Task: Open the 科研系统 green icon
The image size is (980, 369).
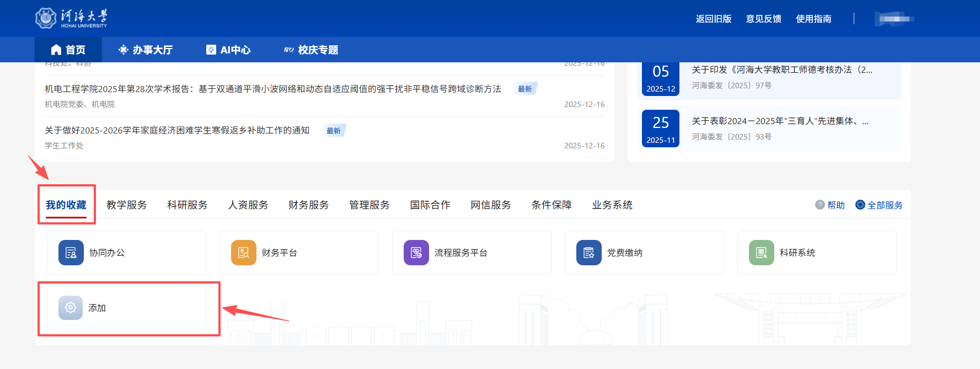Action: (x=762, y=253)
